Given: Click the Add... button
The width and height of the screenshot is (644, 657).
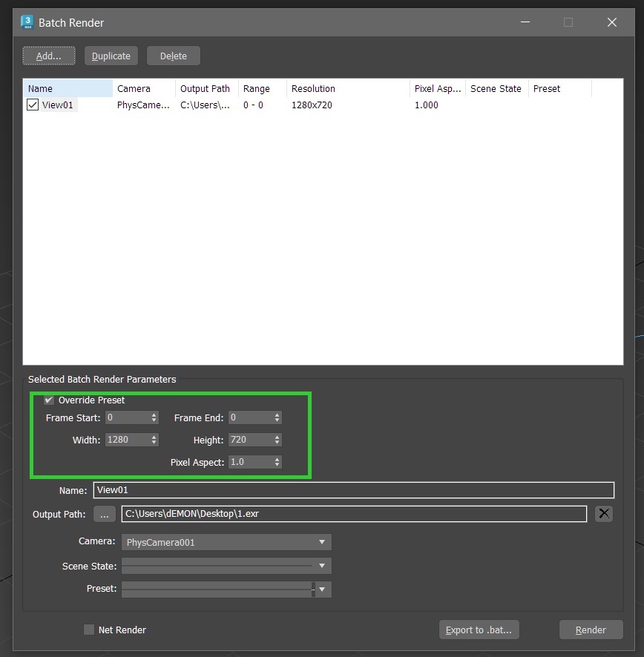Looking at the screenshot, I should point(49,56).
